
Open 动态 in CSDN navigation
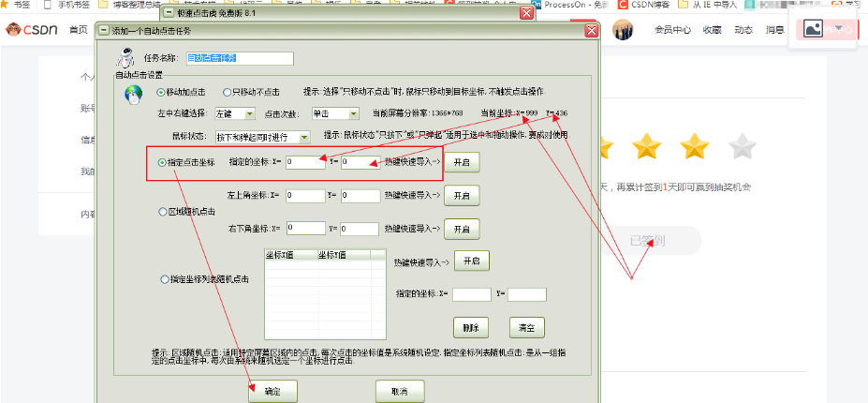point(743,30)
